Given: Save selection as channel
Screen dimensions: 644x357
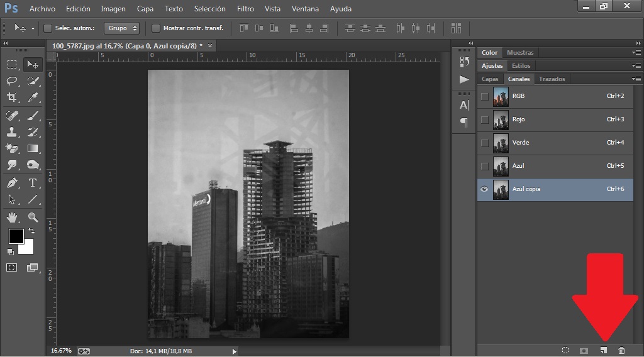Looking at the screenshot, I should (584, 351).
